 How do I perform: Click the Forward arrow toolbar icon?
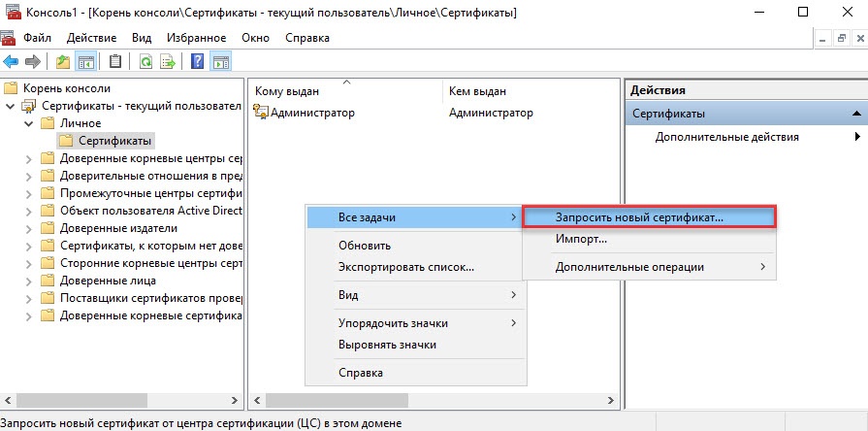pos(33,61)
